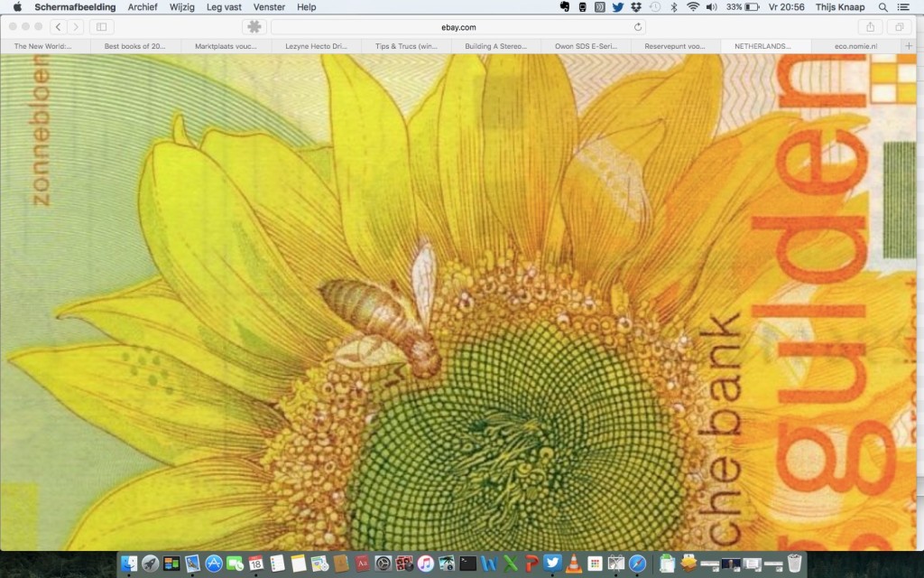The height and width of the screenshot is (578, 924).
Task: Open Launchpad rocket in the Dock
Action: (x=151, y=564)
